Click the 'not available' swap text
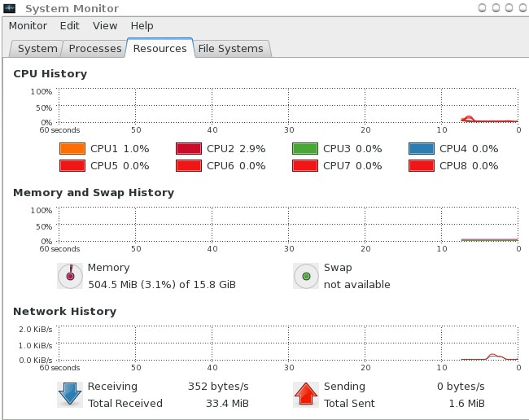This screenshot has height=420, width=529. 357,284
